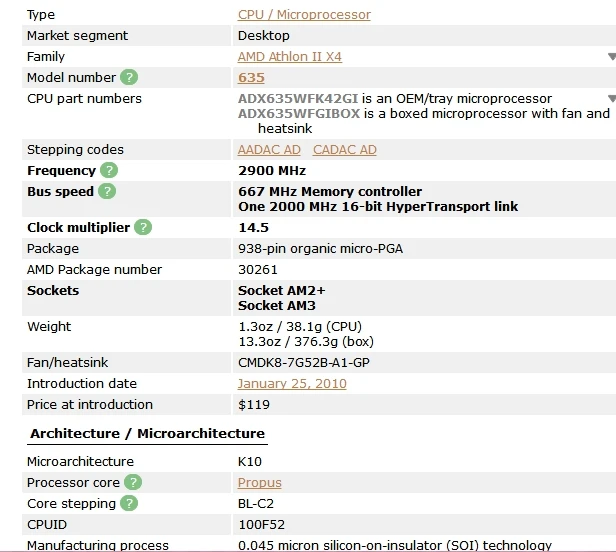The width and height of the screenshot is (616, 552).
Task: Open the Core stepping help icon
Action: click(129, 503)
